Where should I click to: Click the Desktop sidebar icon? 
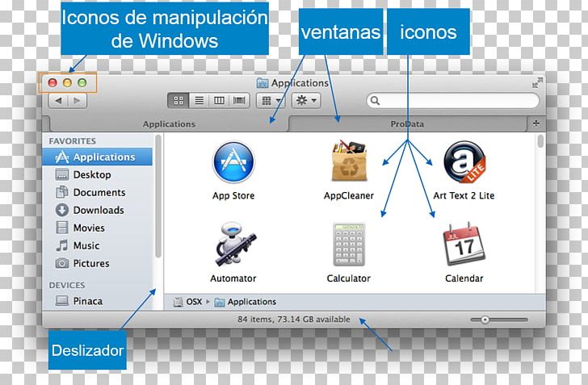pos(62,174)
